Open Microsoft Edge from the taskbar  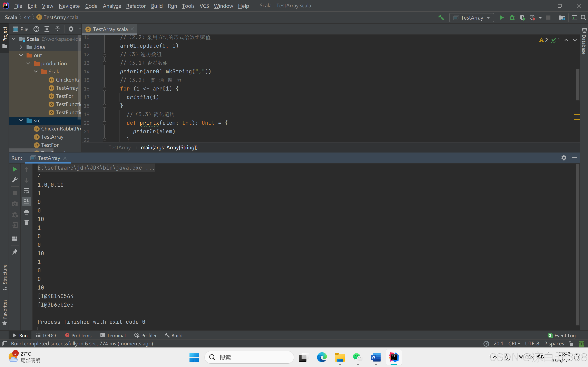point(322,357)
